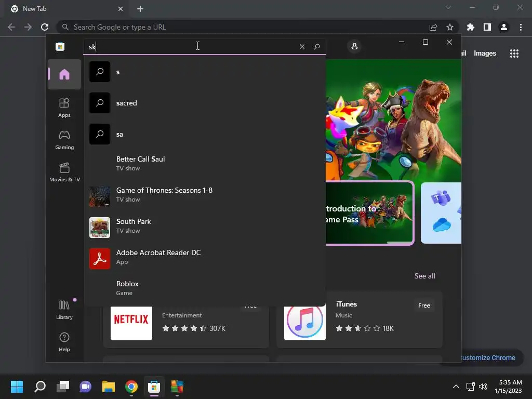Select the 'sacred' search suggestion
The width and height of the screenshot is (532, 399).
[205, 103]
